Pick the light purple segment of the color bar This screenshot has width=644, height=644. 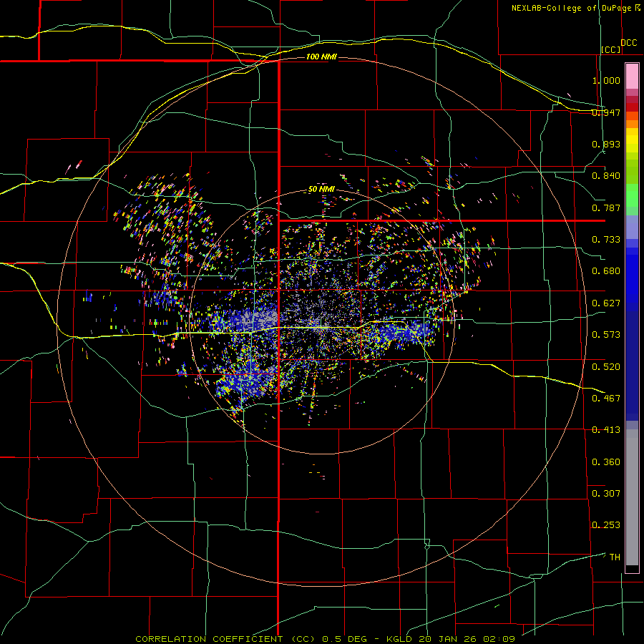(x=632, y=227)
